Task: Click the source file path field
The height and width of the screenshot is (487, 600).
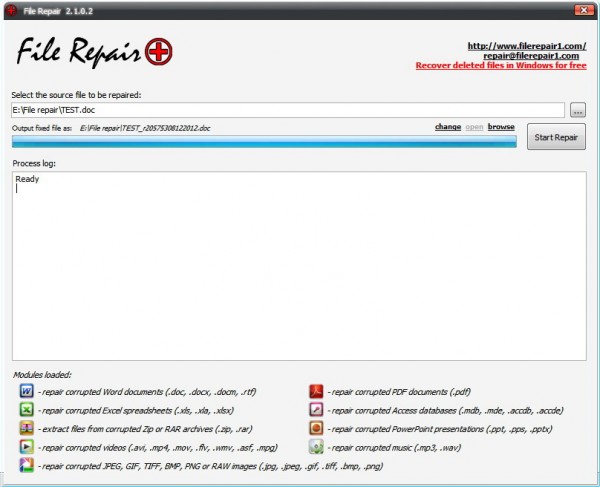Action: pos(288,110)
